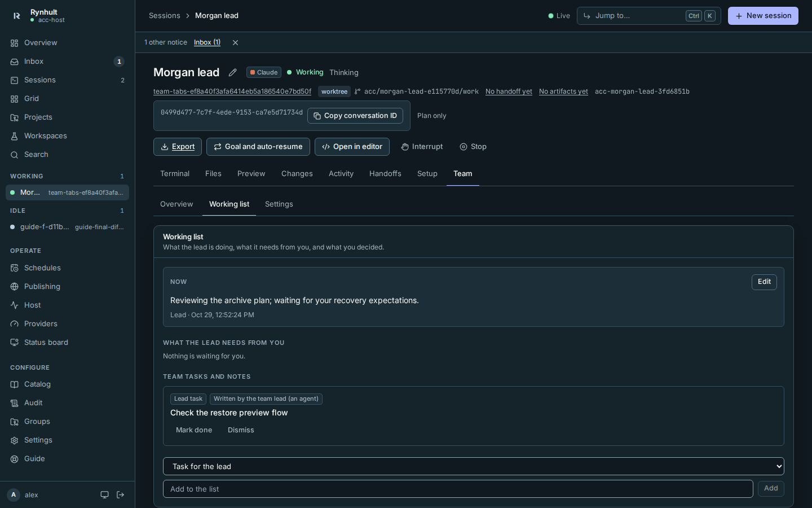Image resolution: width=812 pixels, height=508 pixels.
Task: Switch to the Team Overview sub-tab
Action: click(x=176, y=204)
